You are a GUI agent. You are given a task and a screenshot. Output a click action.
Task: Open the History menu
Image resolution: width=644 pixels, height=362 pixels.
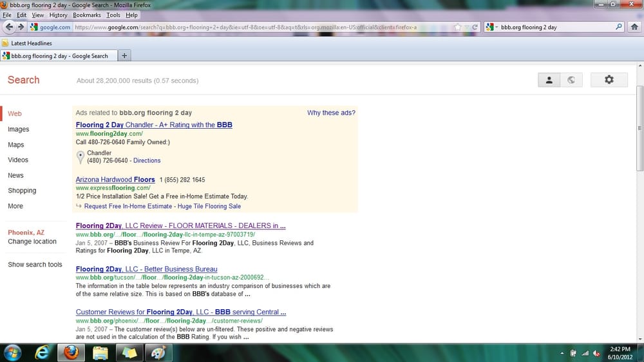(58, 15)
